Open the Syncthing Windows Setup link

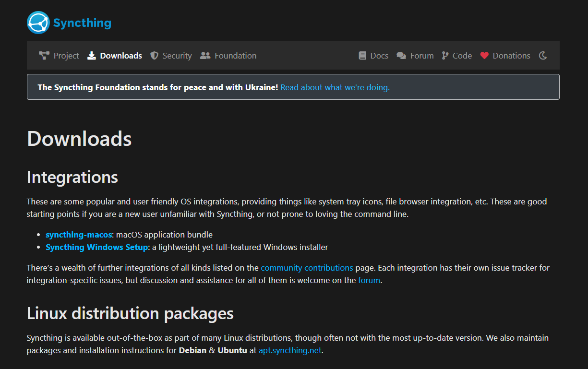pyautogui.click(x=96, y=247)
